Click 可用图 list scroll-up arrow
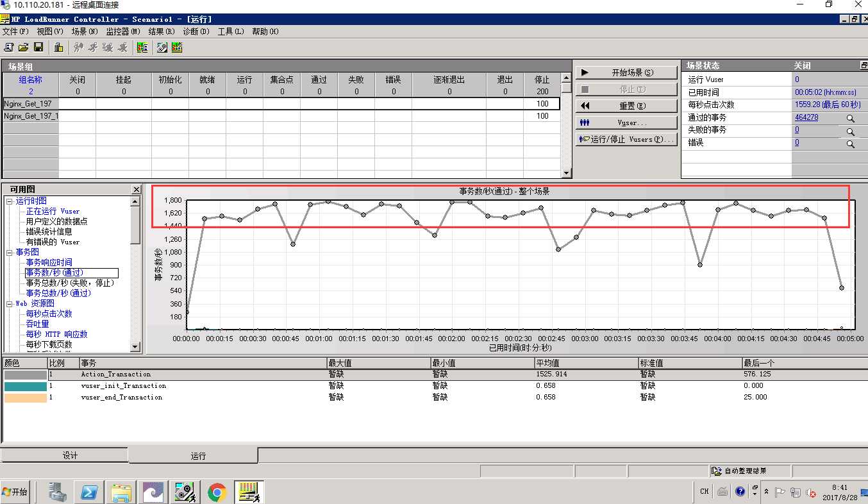The height and width of the screenshot is (504, 868). 135,201
